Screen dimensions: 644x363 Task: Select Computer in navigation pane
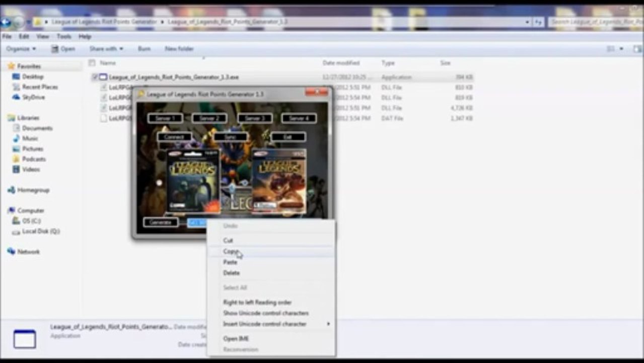click(30, 210)
